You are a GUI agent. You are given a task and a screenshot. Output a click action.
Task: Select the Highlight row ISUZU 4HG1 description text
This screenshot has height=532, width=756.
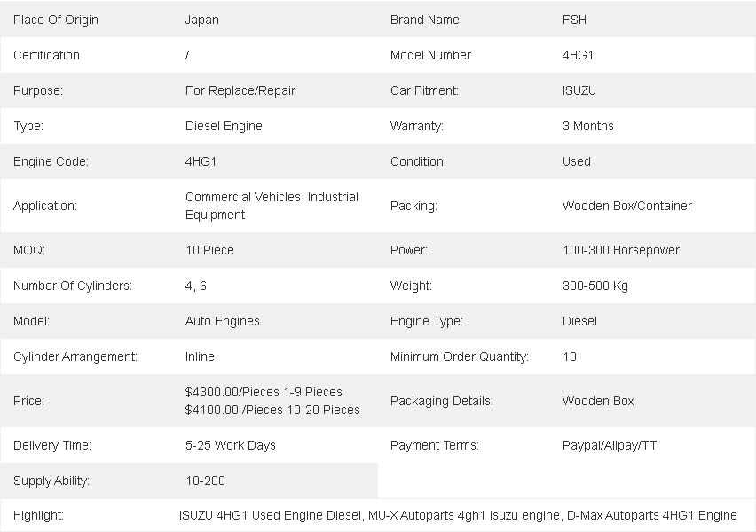tap(458, 516)
